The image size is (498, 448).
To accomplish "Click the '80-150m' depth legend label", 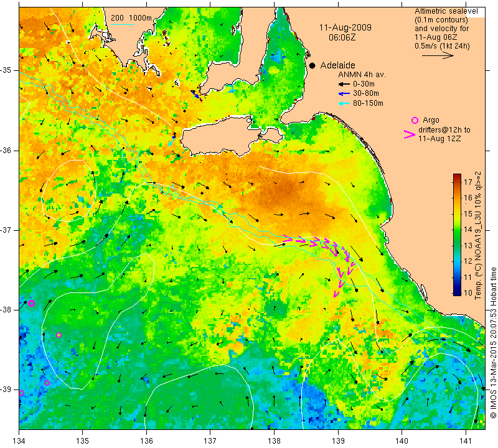I will (x=368, y=103).
